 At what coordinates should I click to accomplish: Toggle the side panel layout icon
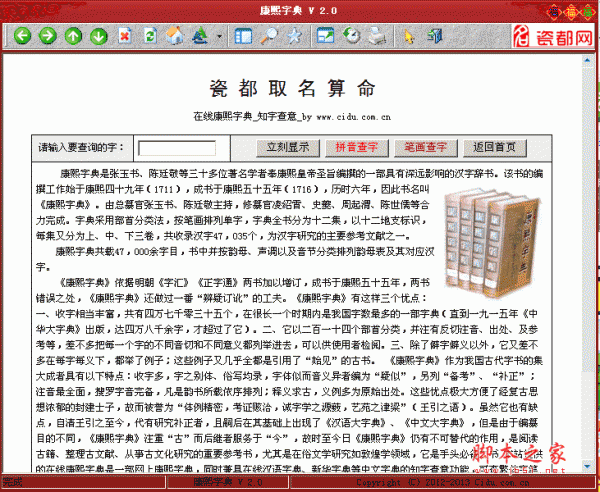[x=243, y=36]
